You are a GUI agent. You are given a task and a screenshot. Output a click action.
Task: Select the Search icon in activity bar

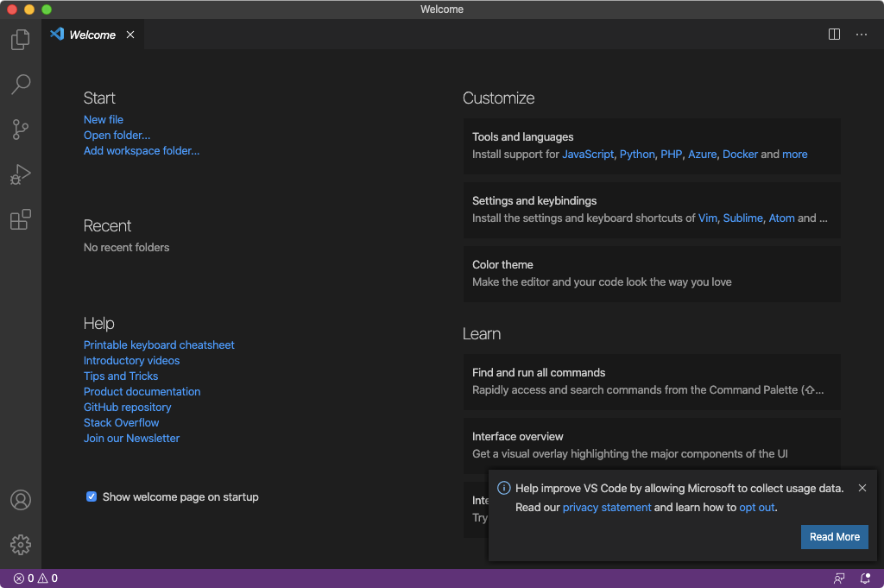(20, 85)
